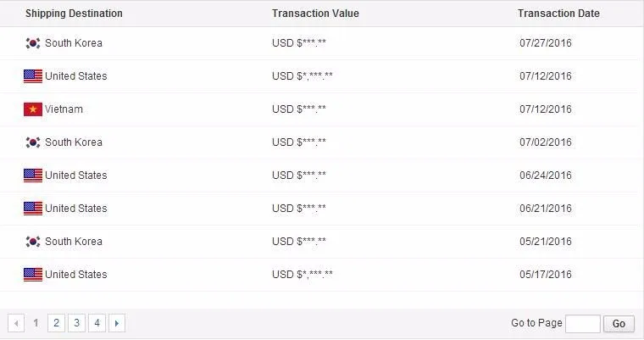This screenshot has width=644, height=340.
Task: Click United States flag dated 06/21/2016
Action: pos(33,209)
